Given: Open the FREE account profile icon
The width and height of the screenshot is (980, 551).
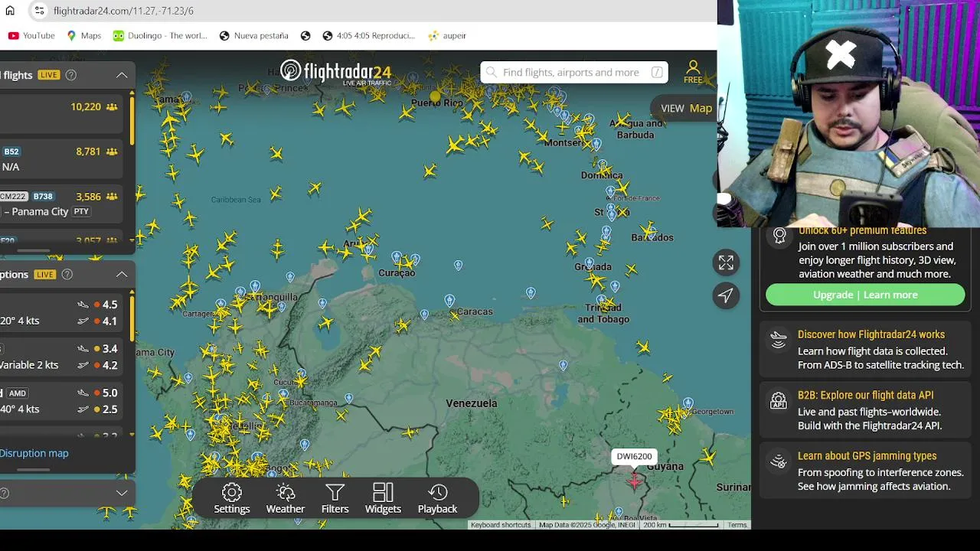Looking at the screenshot, I should coord(693,71).
